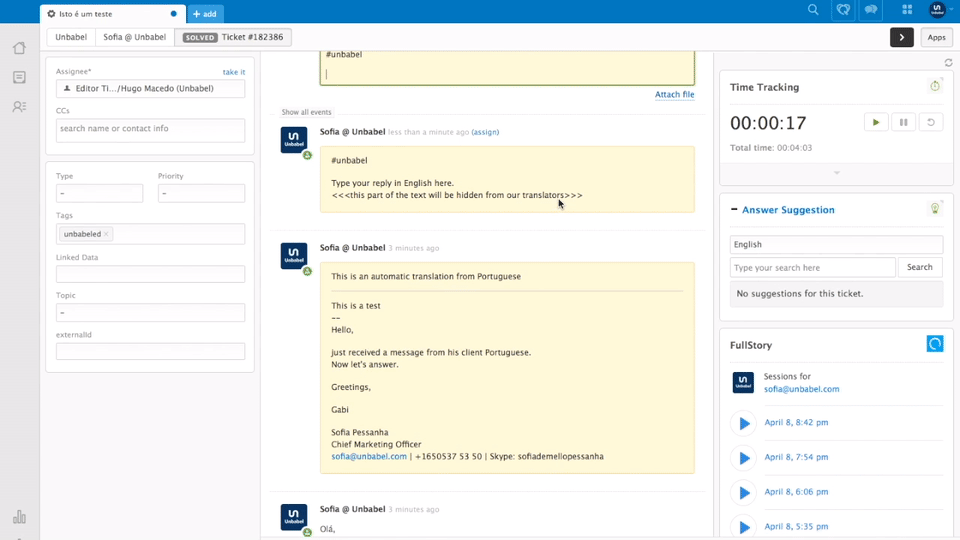
Task: Open the Topic dropdown
Action: (151, 313)
